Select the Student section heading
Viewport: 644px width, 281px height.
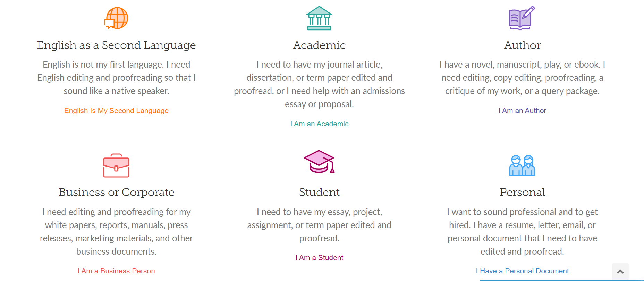[x=319, y=192]
